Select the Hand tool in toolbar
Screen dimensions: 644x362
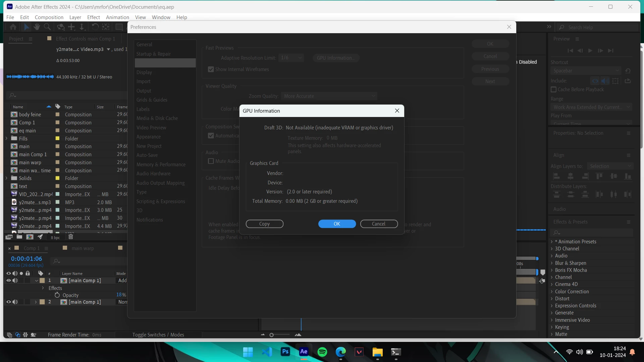click(37, 27)
